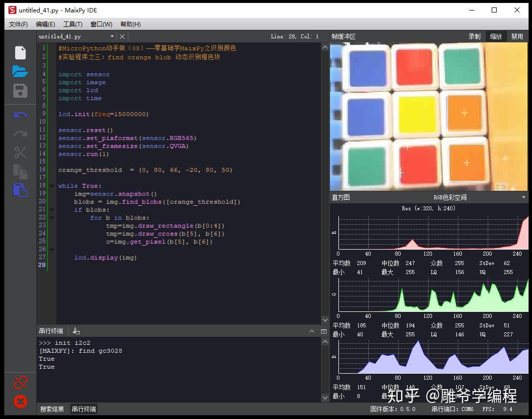This screenshot has width=532, height=419.
Task: Redo the last edit
Action: (x=20, y=133)
